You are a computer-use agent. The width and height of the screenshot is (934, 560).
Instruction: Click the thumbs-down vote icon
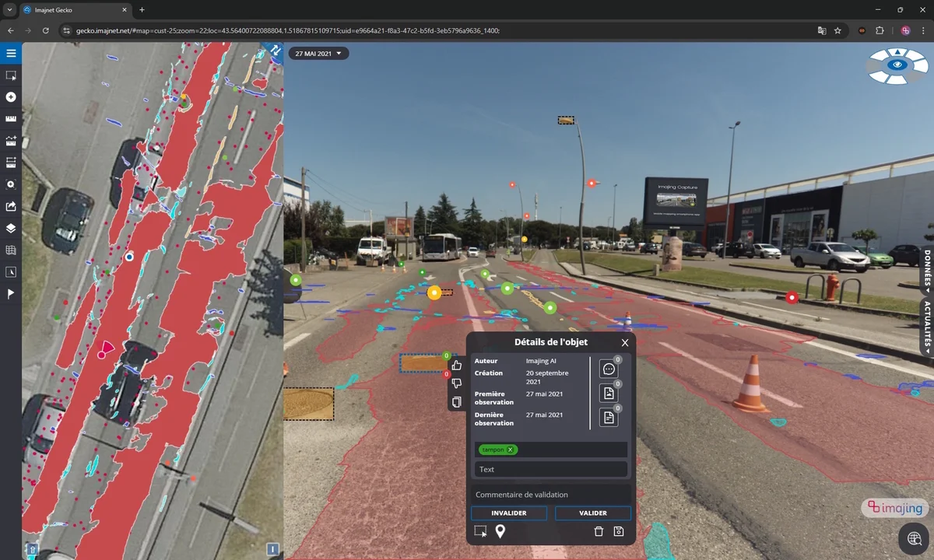coord(457,383)
